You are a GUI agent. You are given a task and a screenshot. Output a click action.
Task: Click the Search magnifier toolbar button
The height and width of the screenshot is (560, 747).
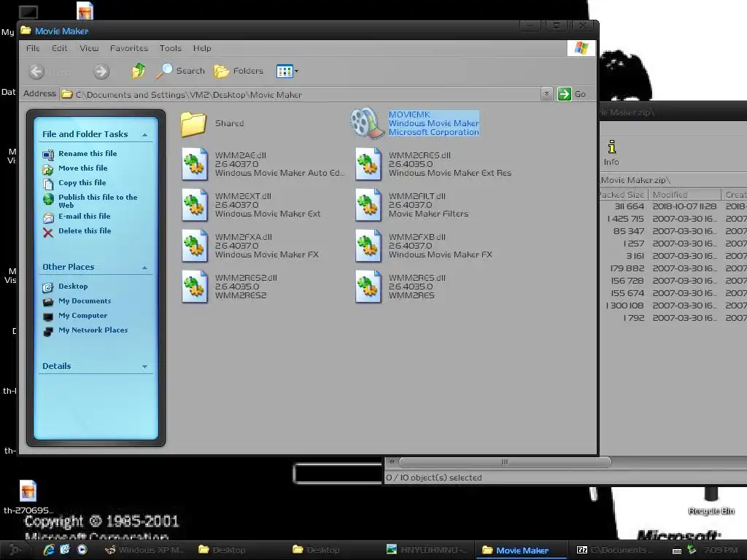[181, 71]
